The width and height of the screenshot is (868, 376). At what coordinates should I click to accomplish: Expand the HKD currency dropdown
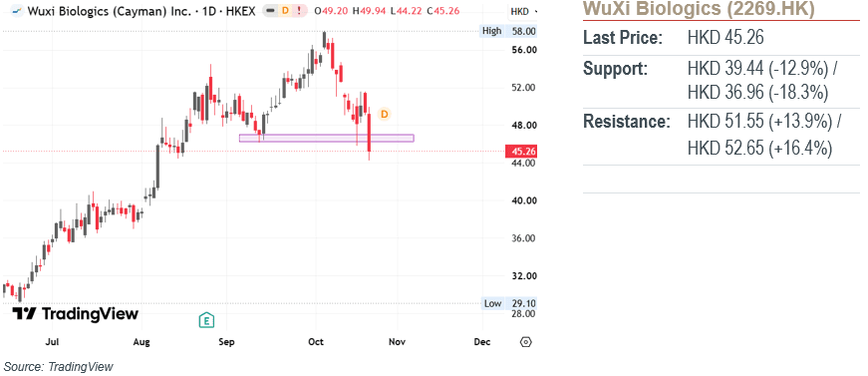(522, 11)
